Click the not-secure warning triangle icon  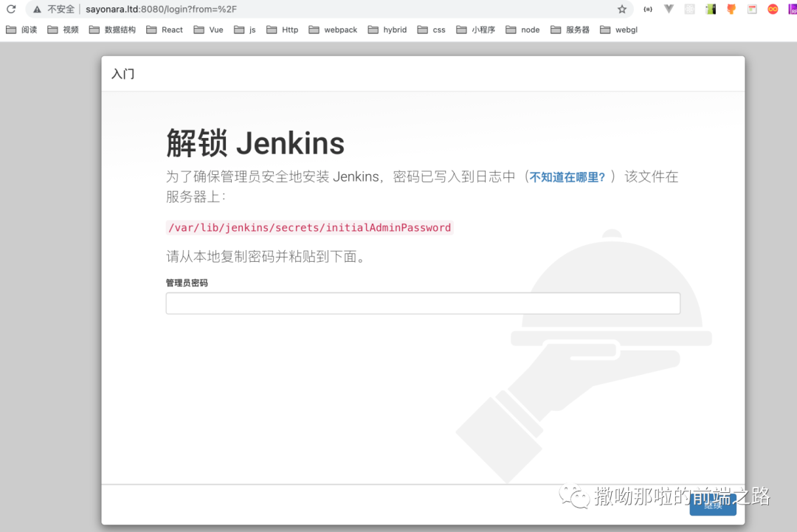coord(37,9)
